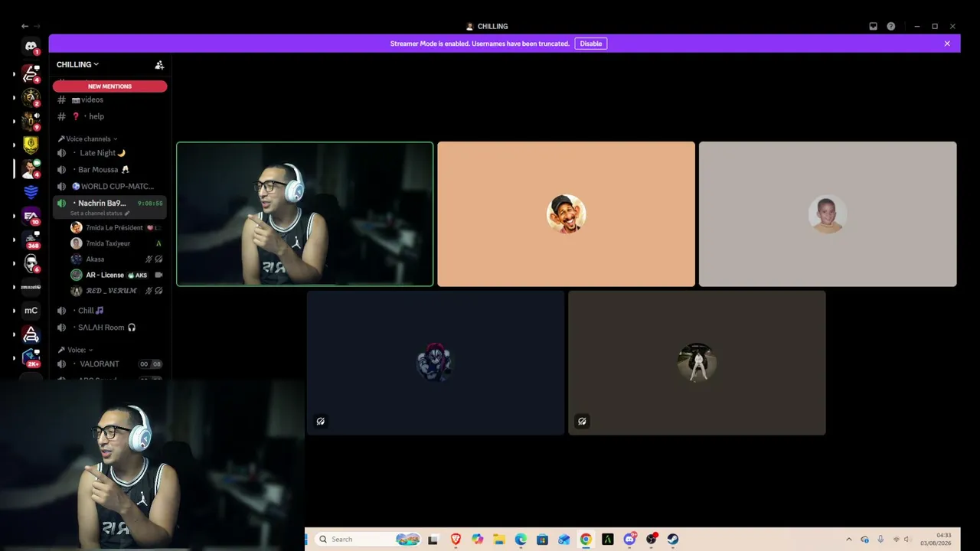Open the videos text channel
This screenshot has width=980, height=551.
point(110,100)
